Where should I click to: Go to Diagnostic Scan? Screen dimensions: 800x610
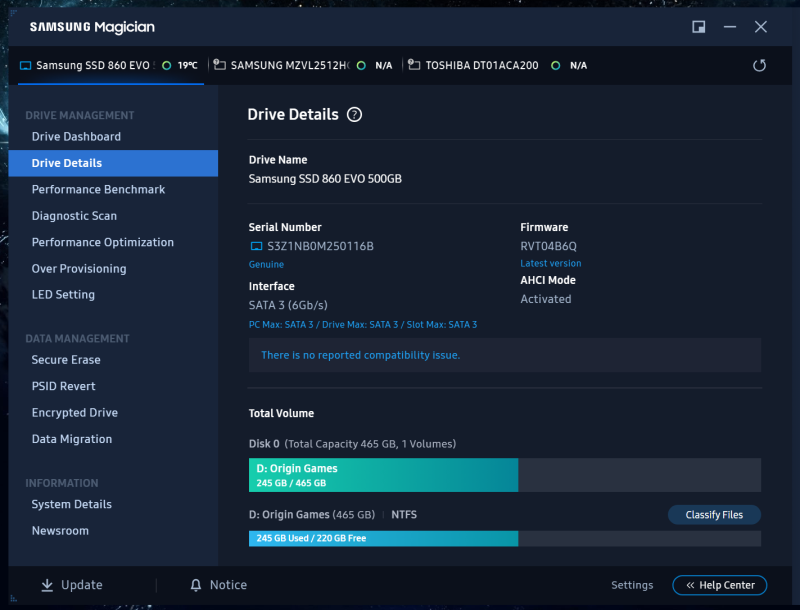[74, 216]
